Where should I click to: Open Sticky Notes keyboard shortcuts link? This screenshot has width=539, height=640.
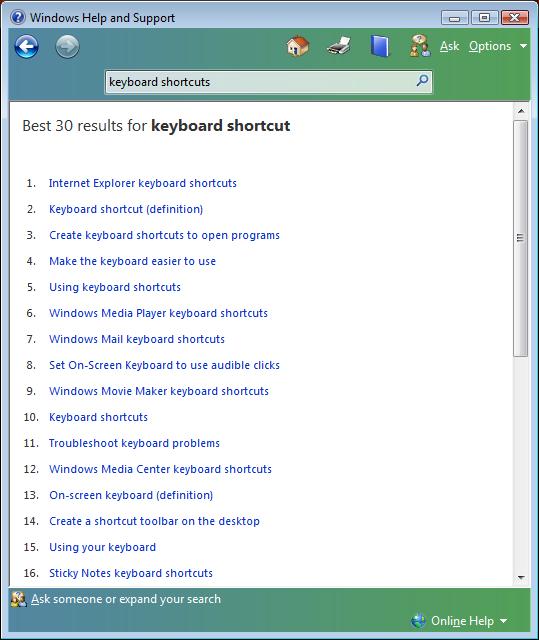pyautogui.click(x=131, y=573)
